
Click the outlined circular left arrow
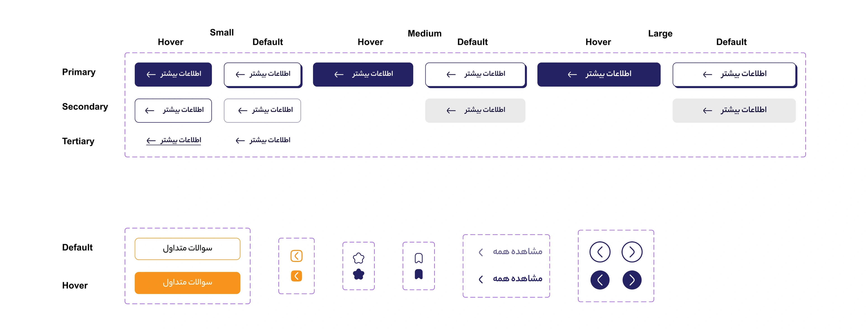(600, 252)
